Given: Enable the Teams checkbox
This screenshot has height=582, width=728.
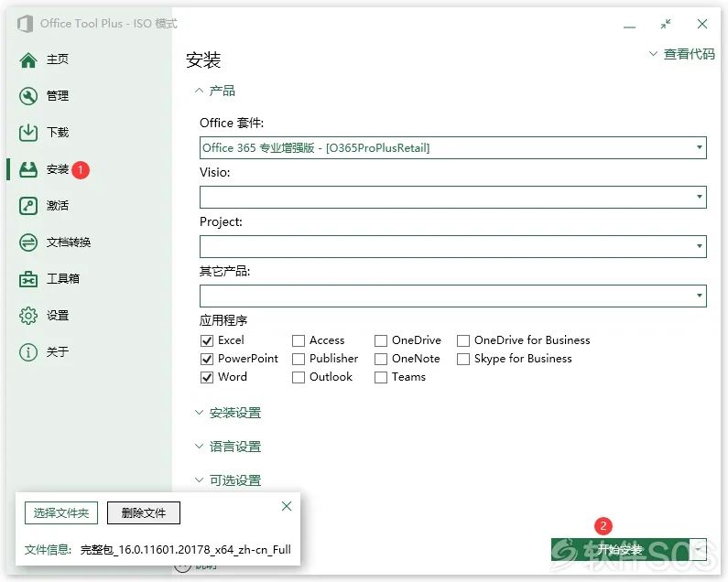Looking at the screenshot, I should 381,377.
